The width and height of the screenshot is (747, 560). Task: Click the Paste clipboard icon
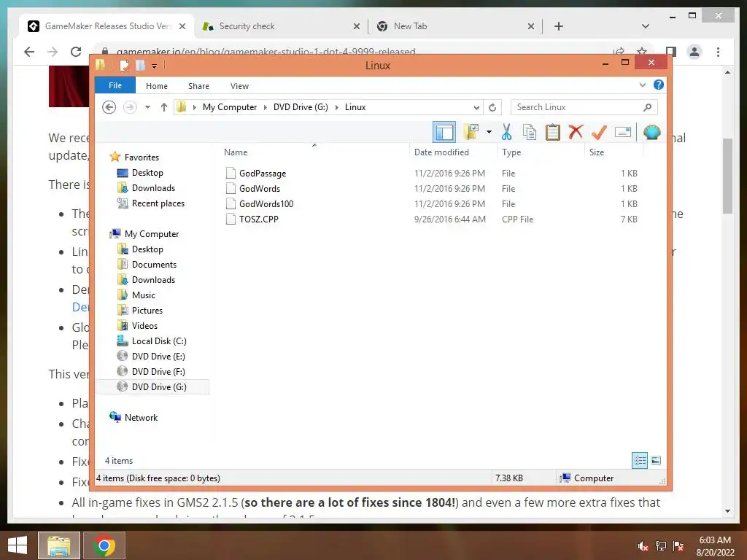(553, 132)
